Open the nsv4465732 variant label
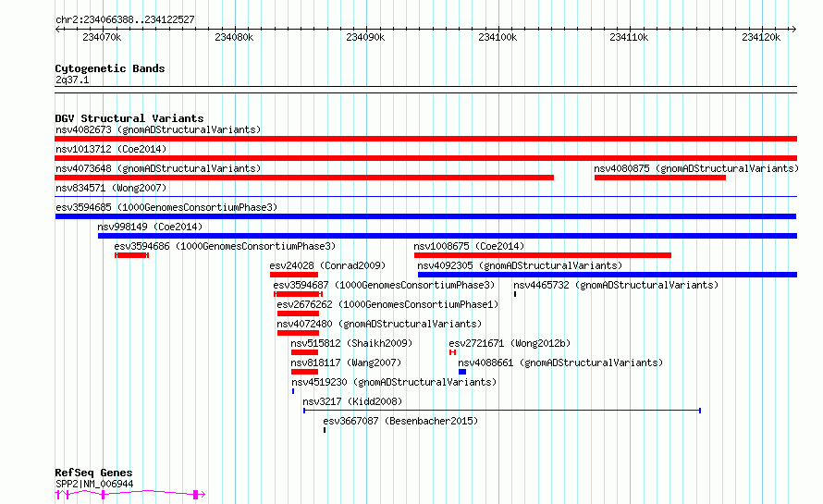Viewport: 823px width, 504px height. pos(616,285)
